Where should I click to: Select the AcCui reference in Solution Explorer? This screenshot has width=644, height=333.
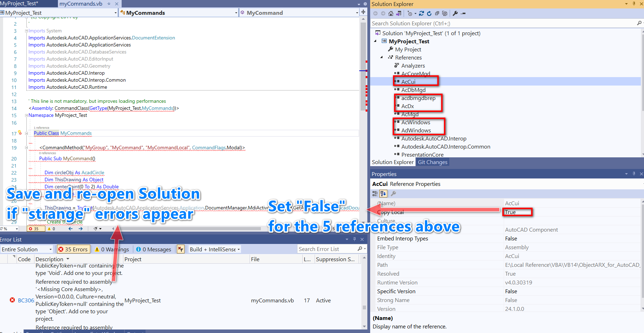pyautogui.click(x=408, y=82)
